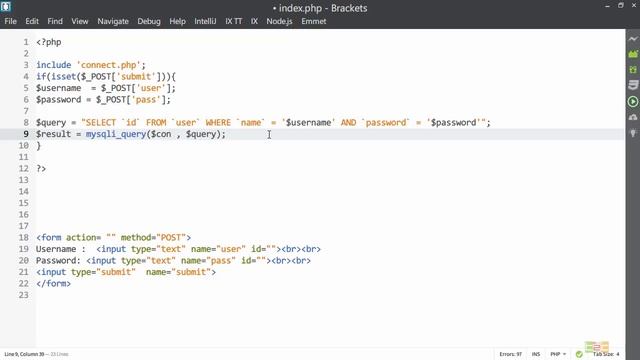Click the include keyword on line 3
Viewport: 640px width, 360px height.
(x=53, y=65)
